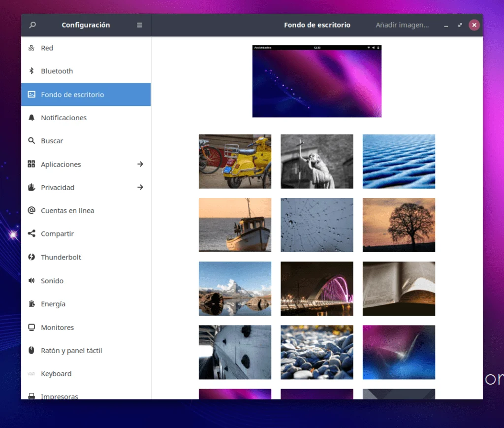Open the Red settings panel

[86, 48]
